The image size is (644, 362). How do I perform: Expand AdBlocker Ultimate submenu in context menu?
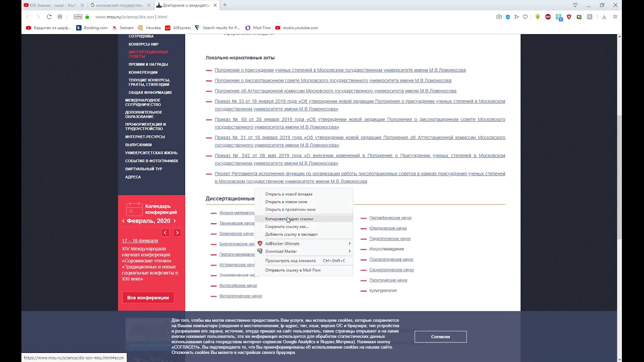pos(304,243)
